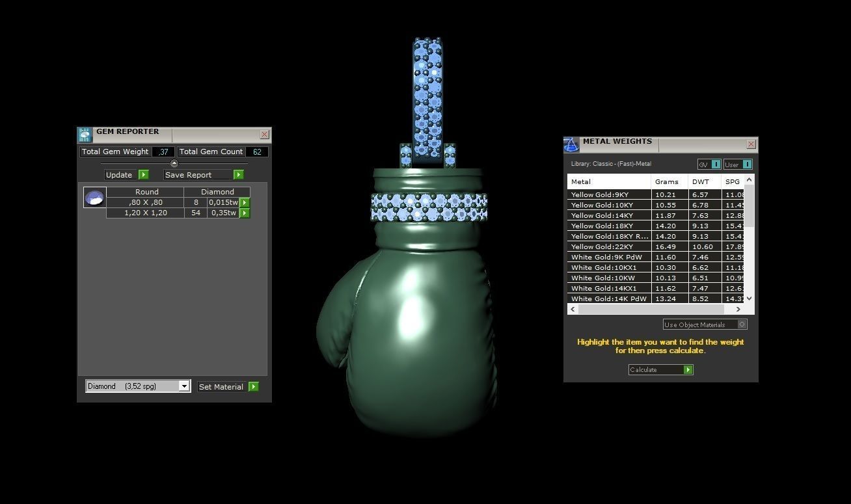851x504 pixels.
Task: Click the Total Gem Weight value ,37
Action: point(163,152)
